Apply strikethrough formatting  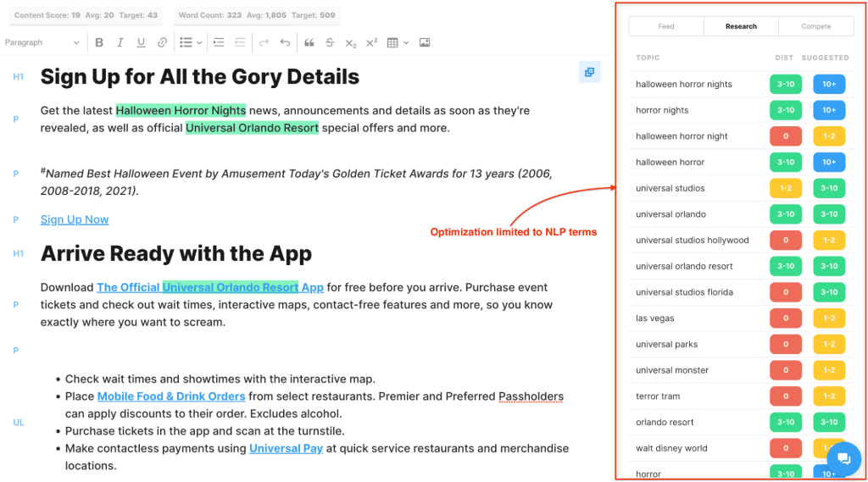click(330, 42)
